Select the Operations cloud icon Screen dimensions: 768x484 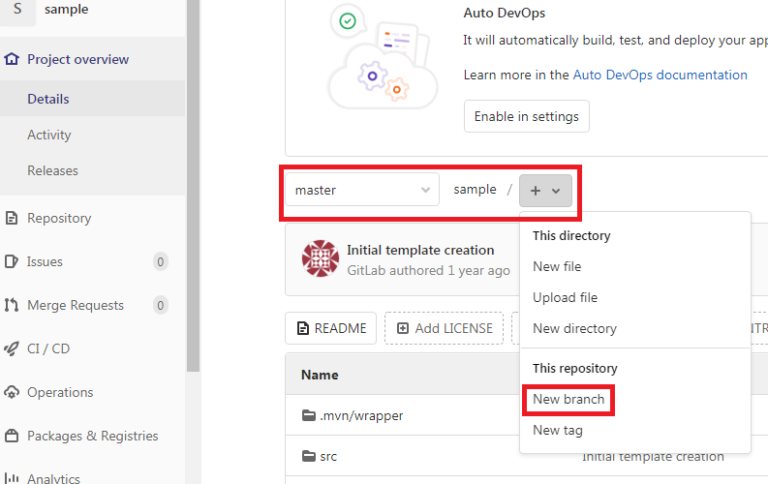tap(11, 392)
